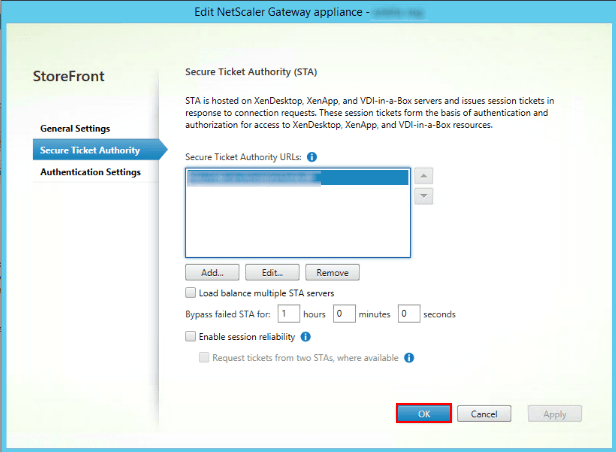Click the Cancel button
Viewport: 616px width, 452px height.
[484, 414]
